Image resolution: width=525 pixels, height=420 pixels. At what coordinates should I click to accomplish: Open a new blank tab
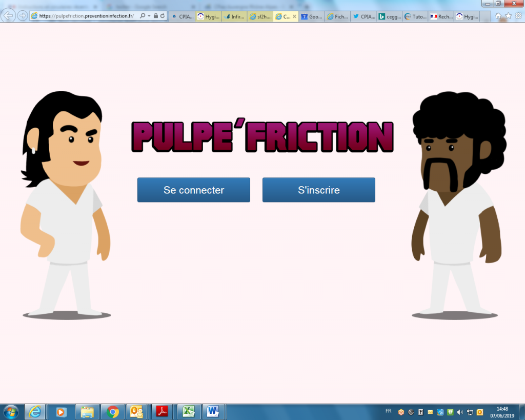[x=485, y=16]
